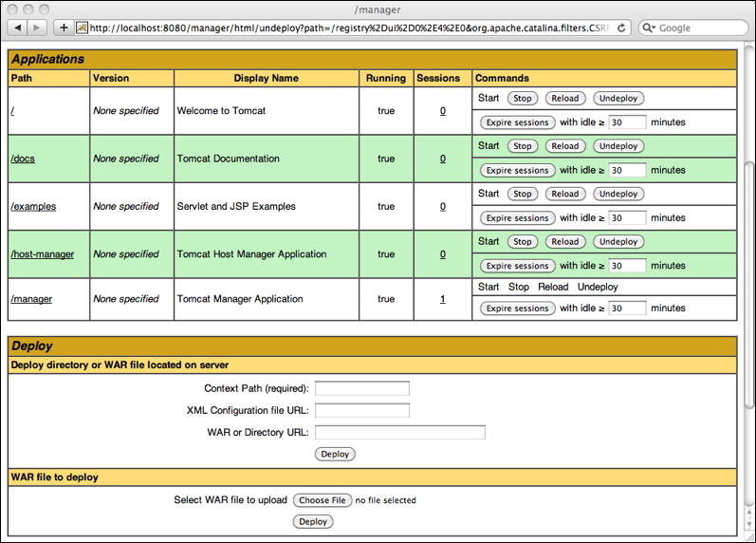Click the WAR or Directory URL field

(400, 433)
